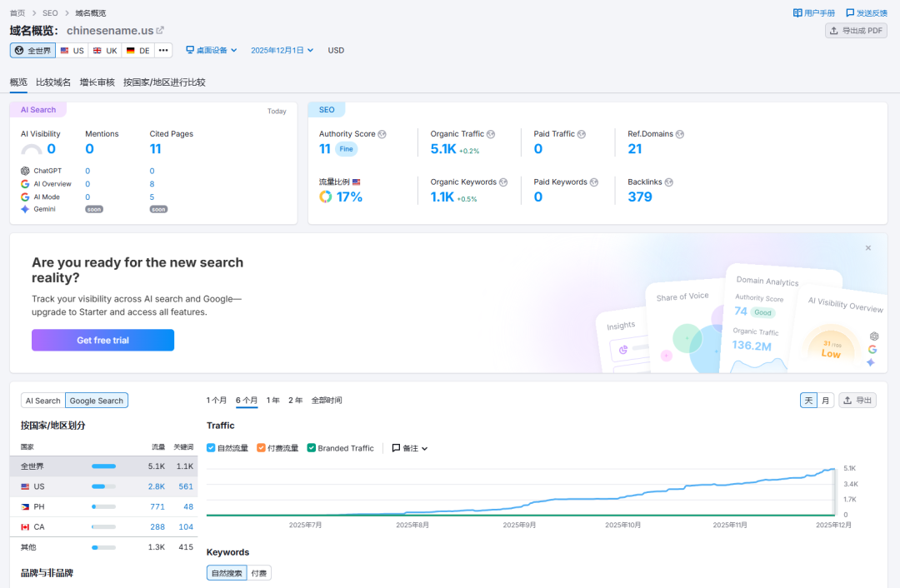
Task: Expand the 备注 notes dropdown
Action: click(410, 448)
